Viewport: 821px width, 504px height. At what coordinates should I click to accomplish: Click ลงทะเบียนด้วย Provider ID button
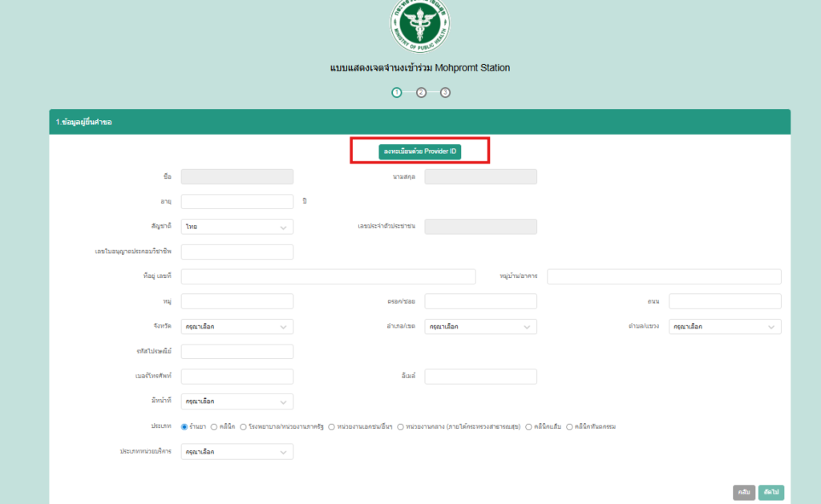[420, 151]
